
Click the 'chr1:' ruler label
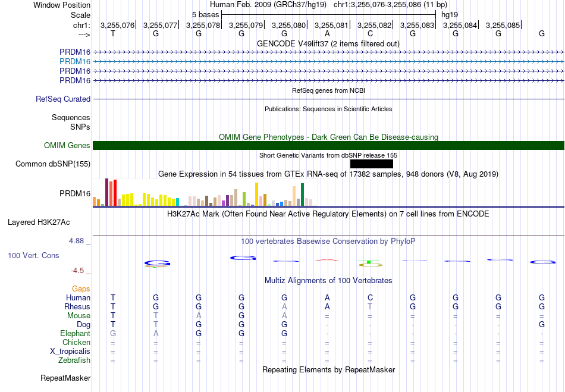[x=81, y=25]
